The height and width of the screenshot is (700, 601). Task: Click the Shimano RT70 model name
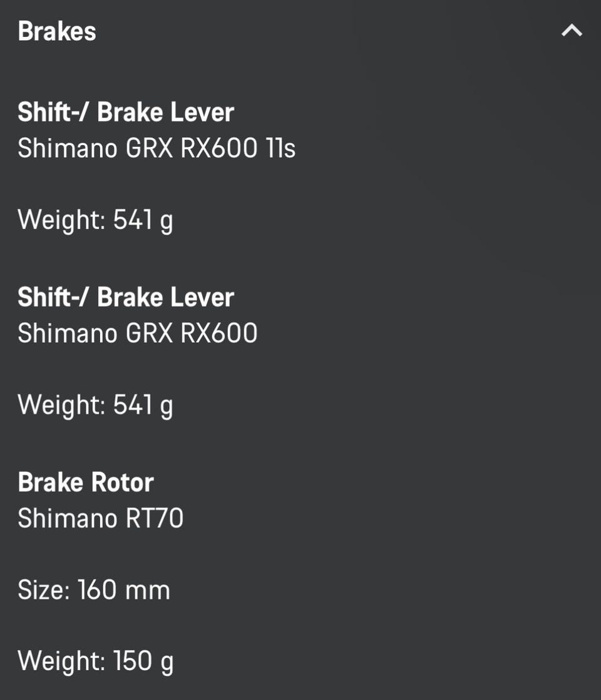(101, 519)
